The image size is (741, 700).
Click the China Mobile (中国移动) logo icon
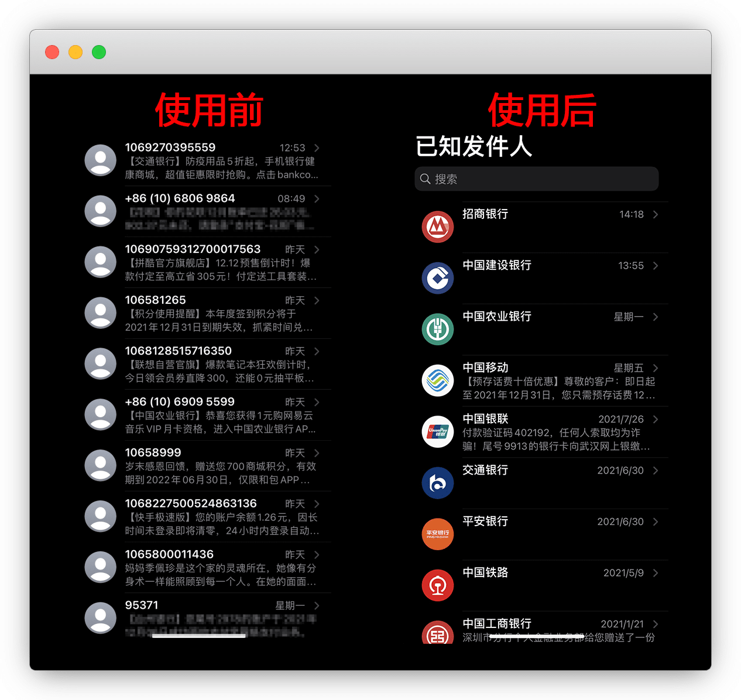[438, 380]
